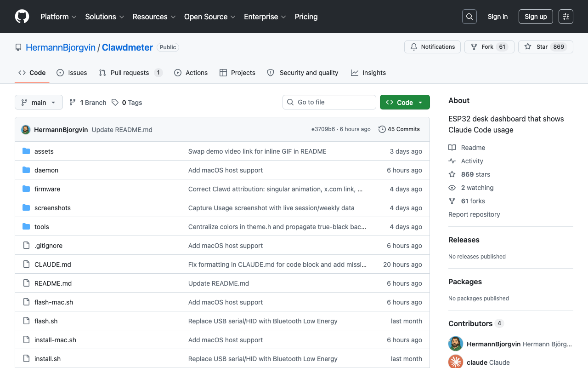Click the daemon folder icon
This screenshot has height=368, width=588.
coord(26,170)
